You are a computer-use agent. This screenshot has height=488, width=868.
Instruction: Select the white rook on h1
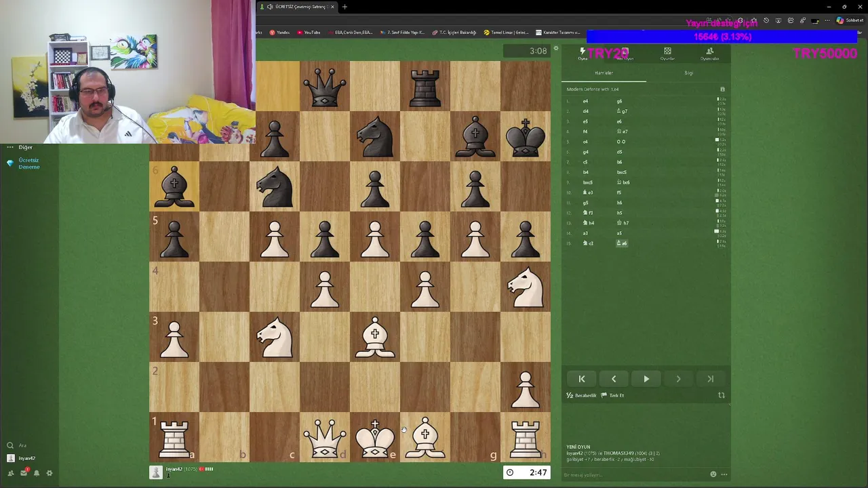click(526, 437)
